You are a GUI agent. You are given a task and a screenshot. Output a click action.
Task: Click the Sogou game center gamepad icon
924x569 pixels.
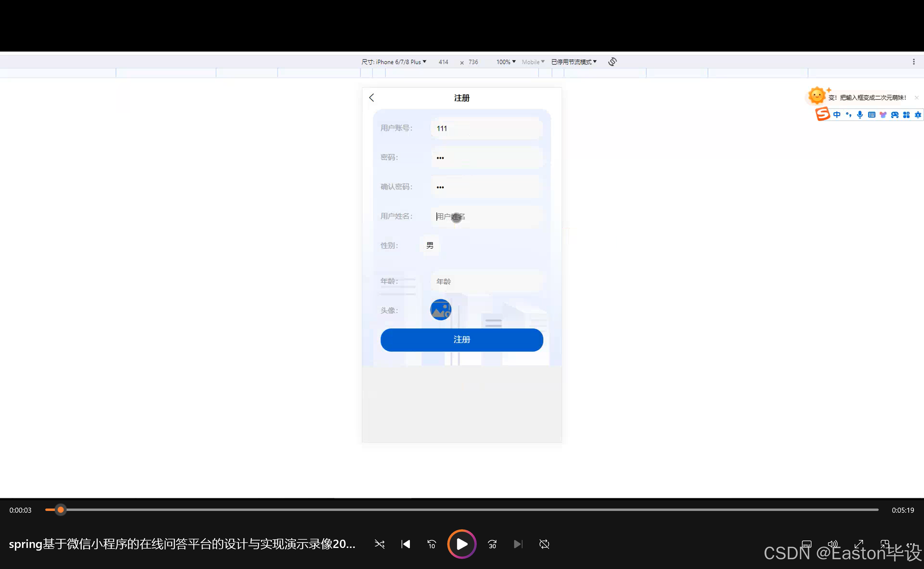pyautogui.click(x=895, y=115)
